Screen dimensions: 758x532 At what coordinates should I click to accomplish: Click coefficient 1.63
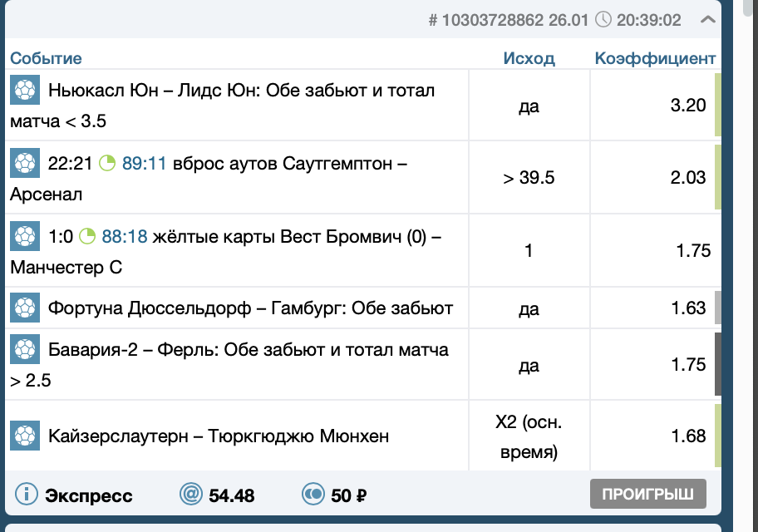point(688,308)
